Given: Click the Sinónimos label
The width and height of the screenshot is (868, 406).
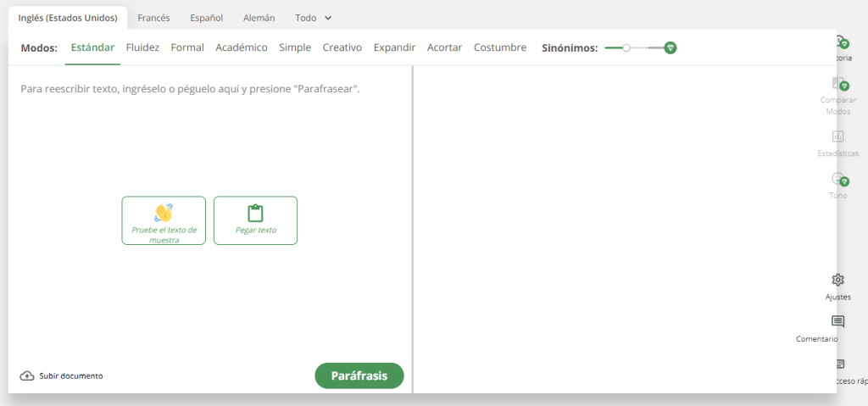Looking at the screenshot, I should [x=570, y=48].
